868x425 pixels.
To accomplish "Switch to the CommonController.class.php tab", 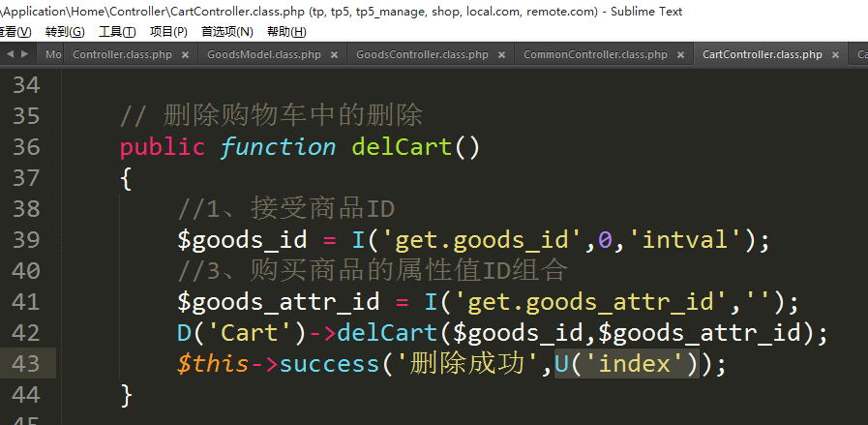I will click(595, 55).
